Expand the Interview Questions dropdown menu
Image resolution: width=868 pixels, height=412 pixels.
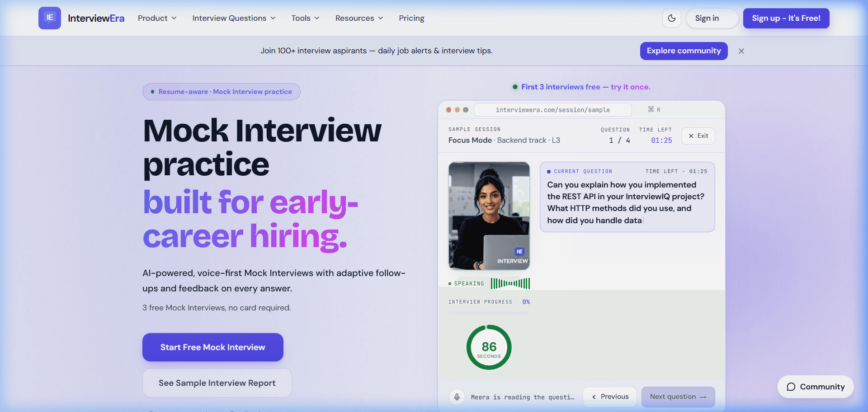234,18
